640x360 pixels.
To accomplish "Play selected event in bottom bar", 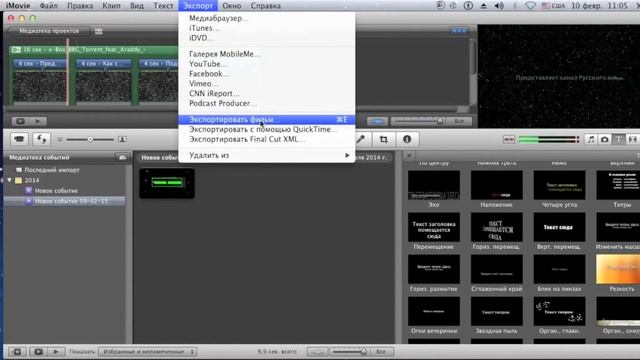I will click(x=56, y=351).
